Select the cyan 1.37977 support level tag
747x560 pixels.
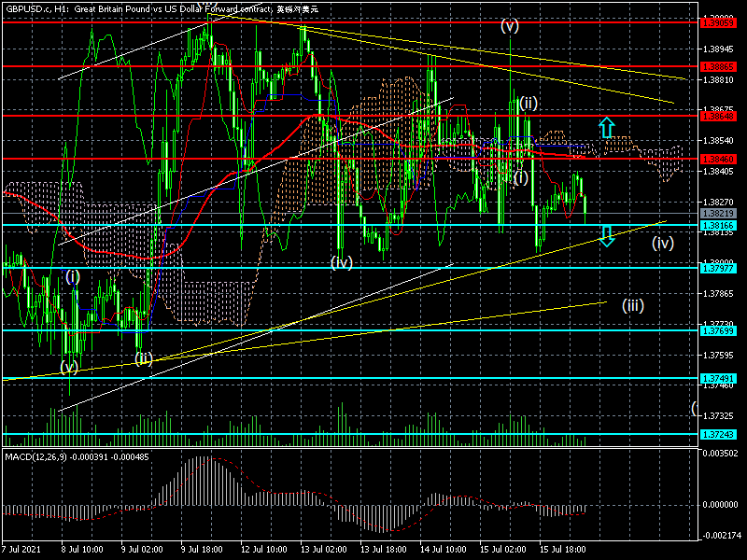pyautogui.click(x=718, y=269)
